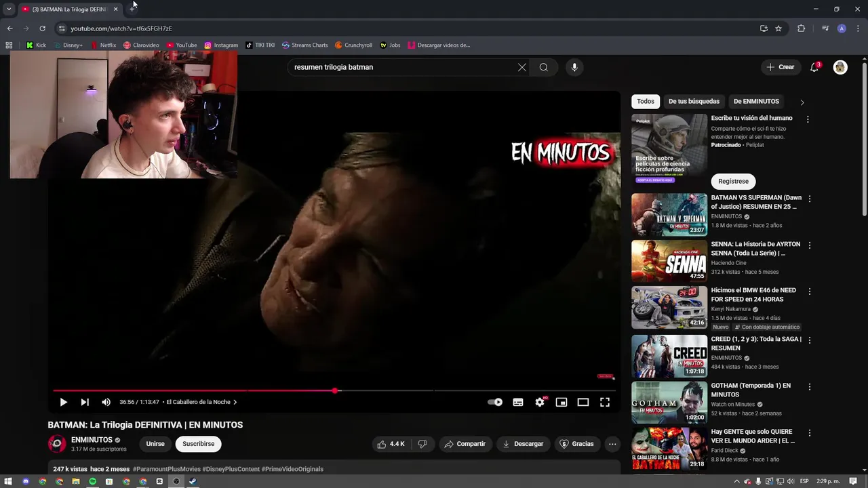Open the ENMINUTOS channel avatar

57,444
